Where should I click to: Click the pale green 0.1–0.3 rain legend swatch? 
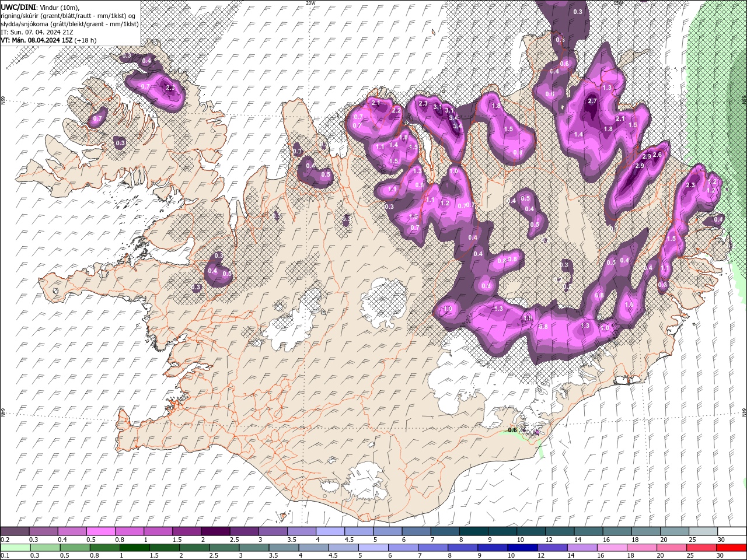[15, 548]
